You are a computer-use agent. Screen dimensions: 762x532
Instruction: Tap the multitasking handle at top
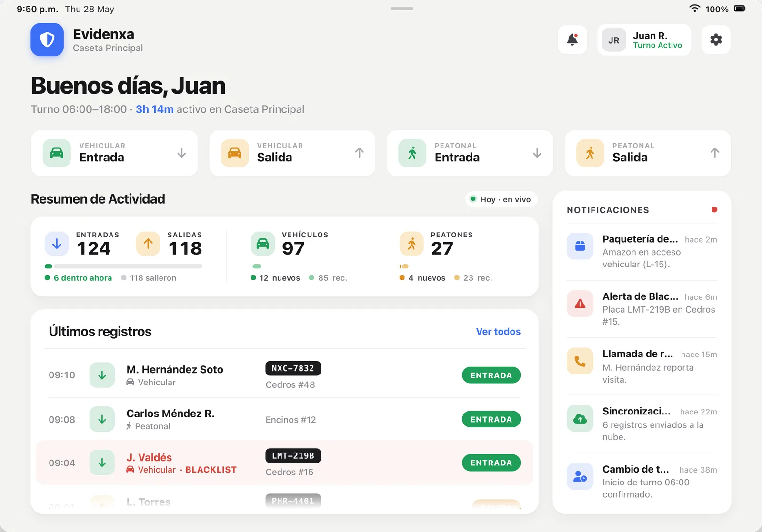(402, 9)
